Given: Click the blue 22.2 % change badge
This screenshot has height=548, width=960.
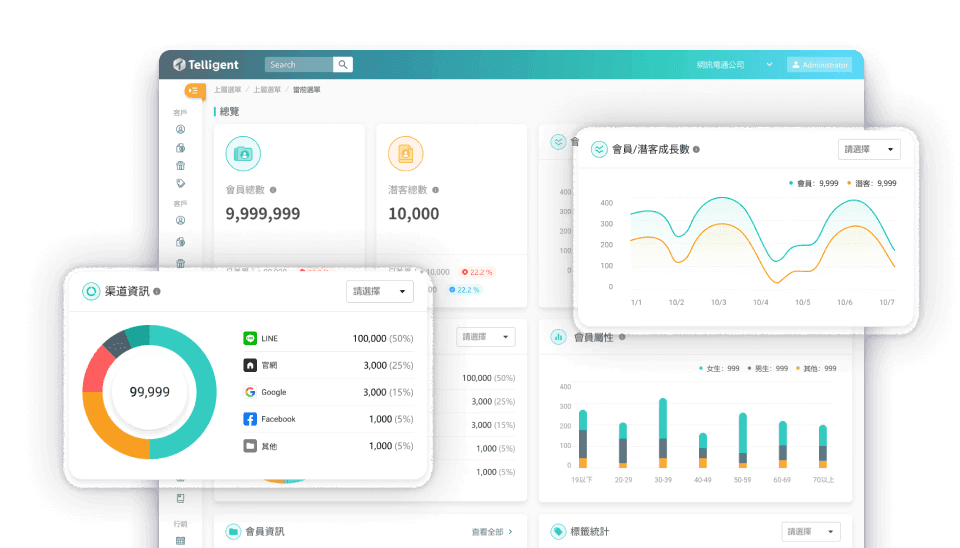Looking at the screenshot, I should click(x=465, y=290).
